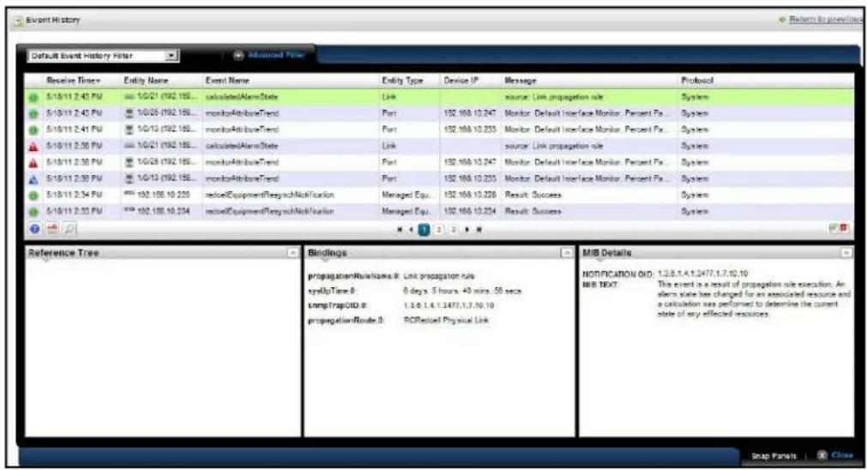The width and height of the screenshot is (868, 470).
Task: Select the 2:34 PM event row
Action: coord(439,196)
